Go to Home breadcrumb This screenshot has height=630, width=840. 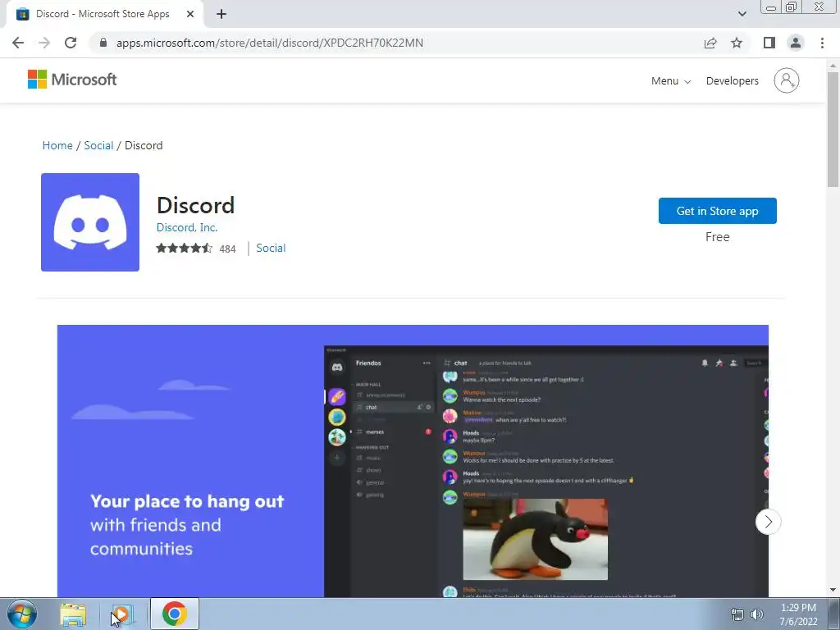(x=57, y=145)
